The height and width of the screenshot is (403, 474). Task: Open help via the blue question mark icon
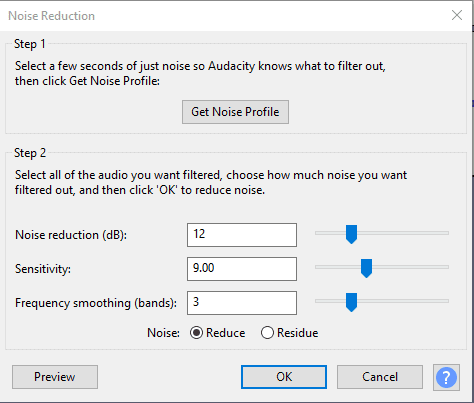click(x=446, y=377)
